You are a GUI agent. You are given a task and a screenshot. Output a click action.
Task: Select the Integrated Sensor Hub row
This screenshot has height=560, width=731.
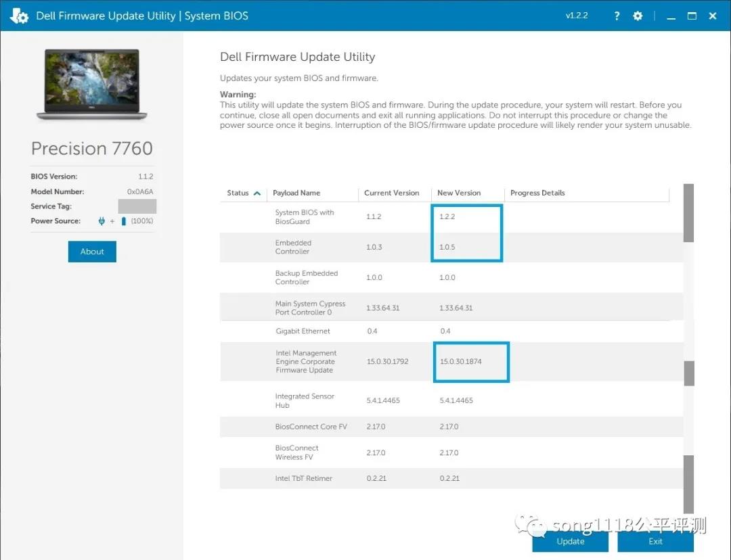(x=451, y=400)
